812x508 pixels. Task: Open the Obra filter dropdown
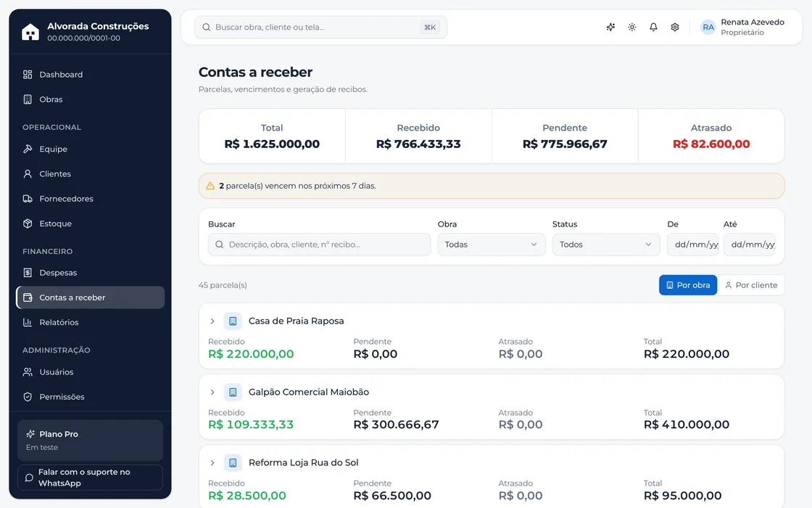coord(492,245)
